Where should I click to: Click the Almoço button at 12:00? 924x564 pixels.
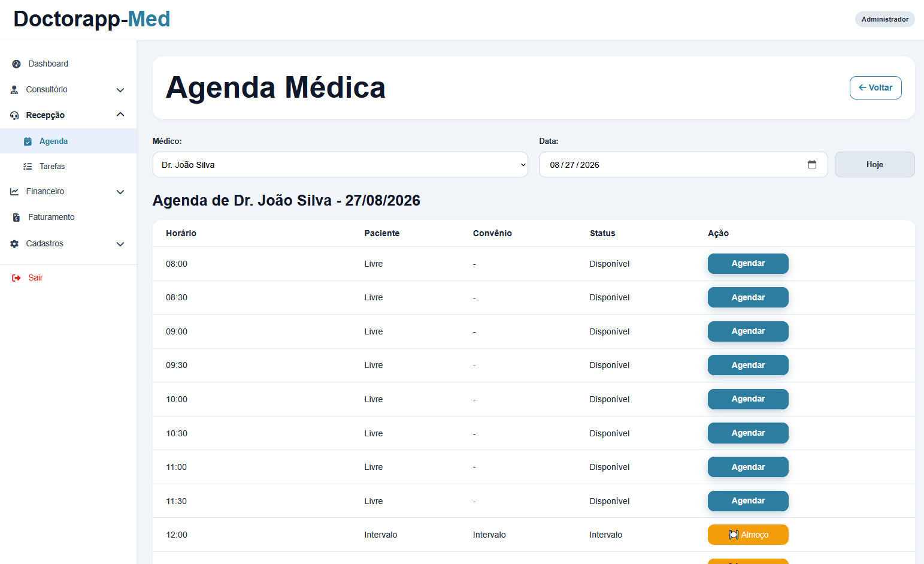click(748, 535)
